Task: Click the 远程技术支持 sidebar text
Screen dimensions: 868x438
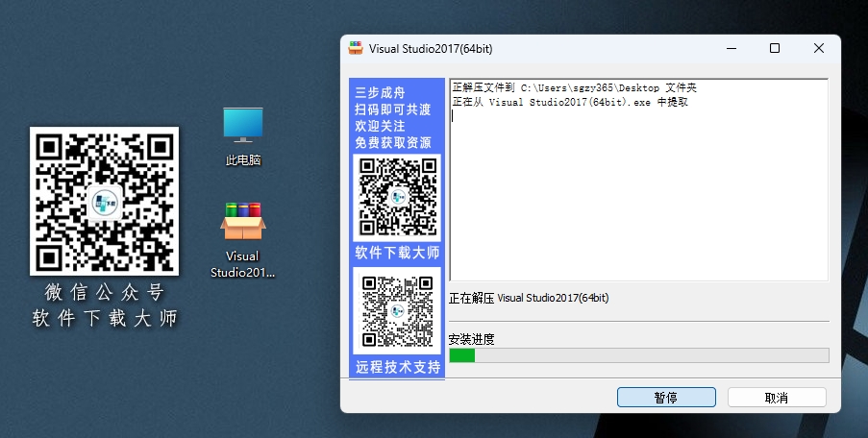Action: [x=398, y=367]
